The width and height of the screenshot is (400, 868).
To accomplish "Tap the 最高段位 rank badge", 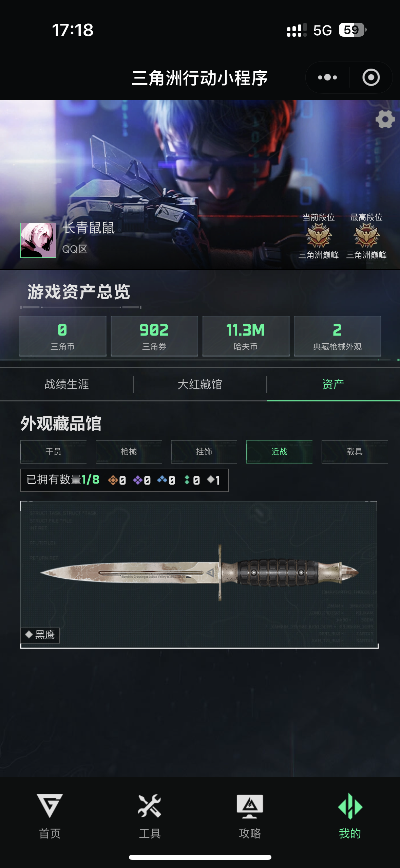I will pyautogui.click(x=366, y=236).
